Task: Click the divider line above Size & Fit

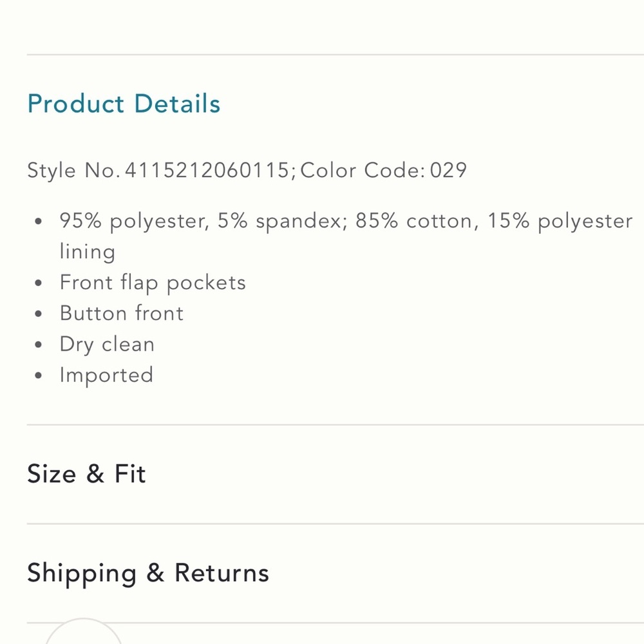Action: tap(335, 424)
